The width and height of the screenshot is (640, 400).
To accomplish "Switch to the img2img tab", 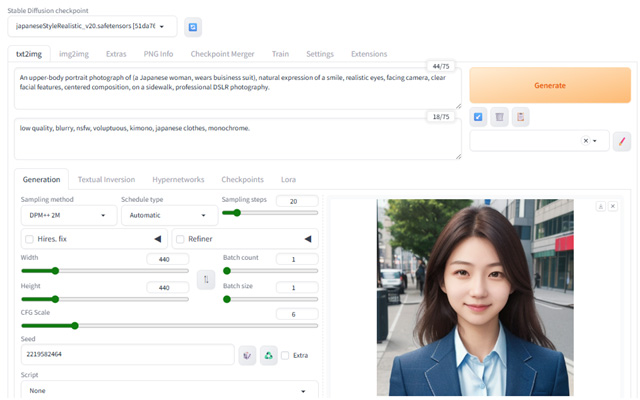I will 72,53.
